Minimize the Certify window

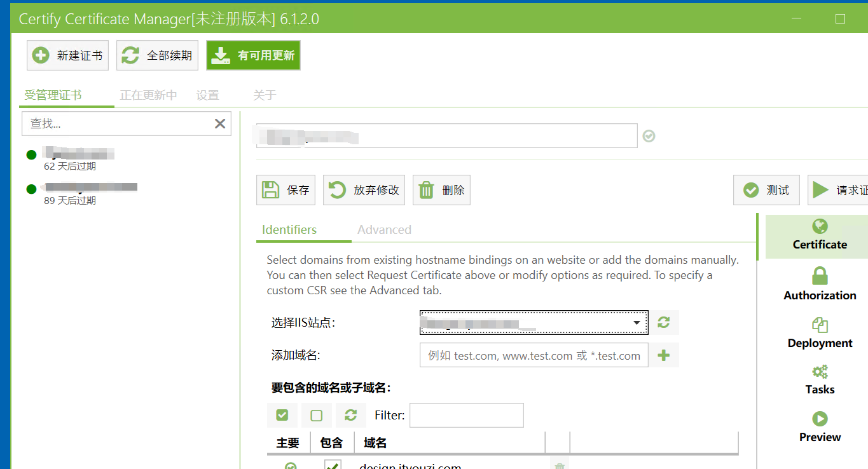coord(797,19)
